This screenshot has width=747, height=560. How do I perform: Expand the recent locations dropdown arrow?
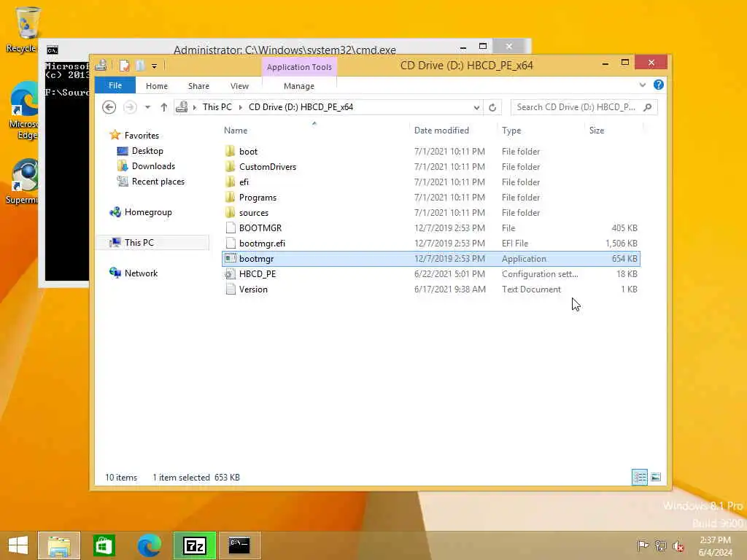coord(147,107)
